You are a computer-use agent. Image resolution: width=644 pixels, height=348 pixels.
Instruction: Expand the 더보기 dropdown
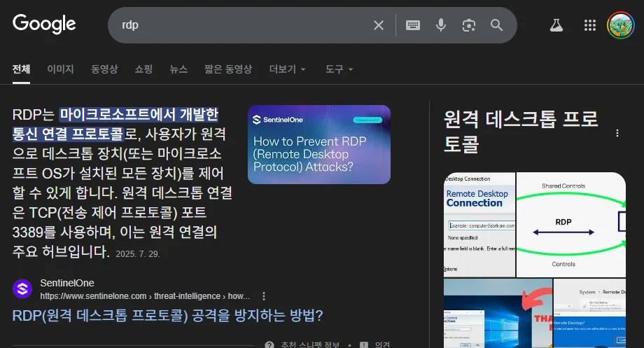click(x=287, y=69)
